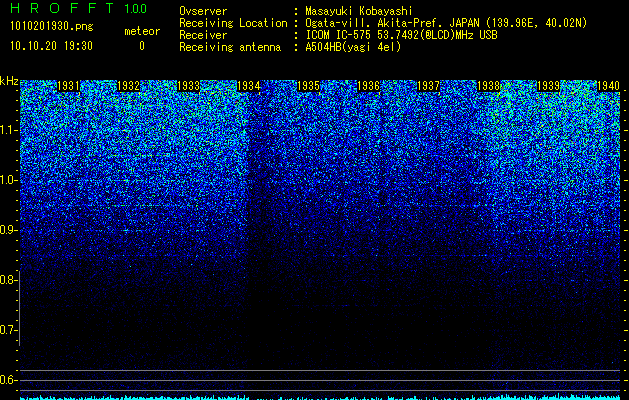Viewport: 629px width, 400px height.
Task: Click the 0.9 frequency axis label
Action: [8, 230]
